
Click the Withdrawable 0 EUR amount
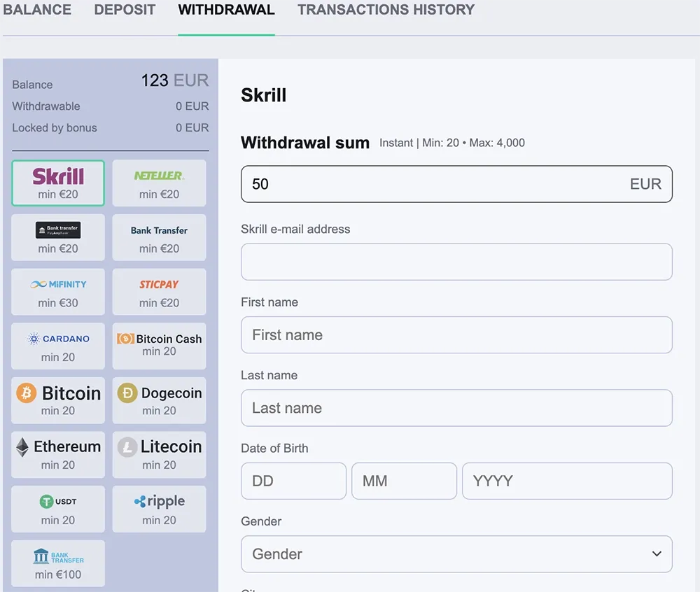click(x=192, y=106)
